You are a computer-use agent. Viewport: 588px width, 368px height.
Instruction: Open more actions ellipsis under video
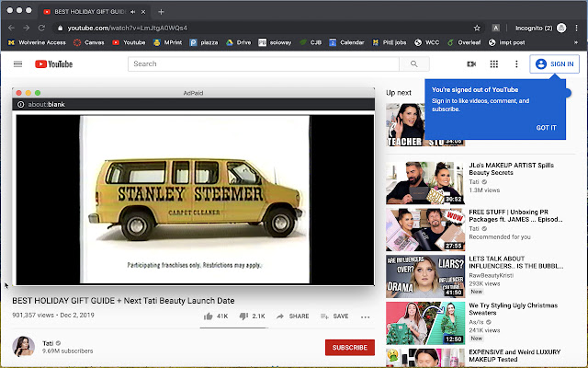(x=366, y=316)
